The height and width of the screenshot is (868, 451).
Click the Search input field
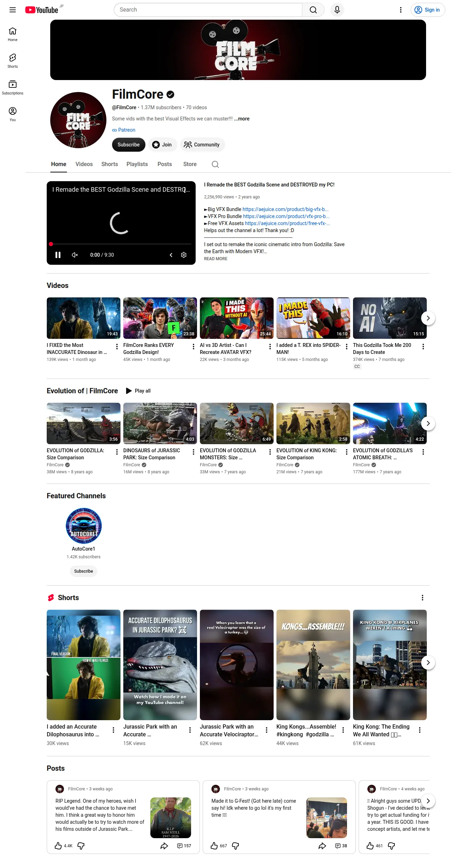pyautogui.click(x=208, y=10)
